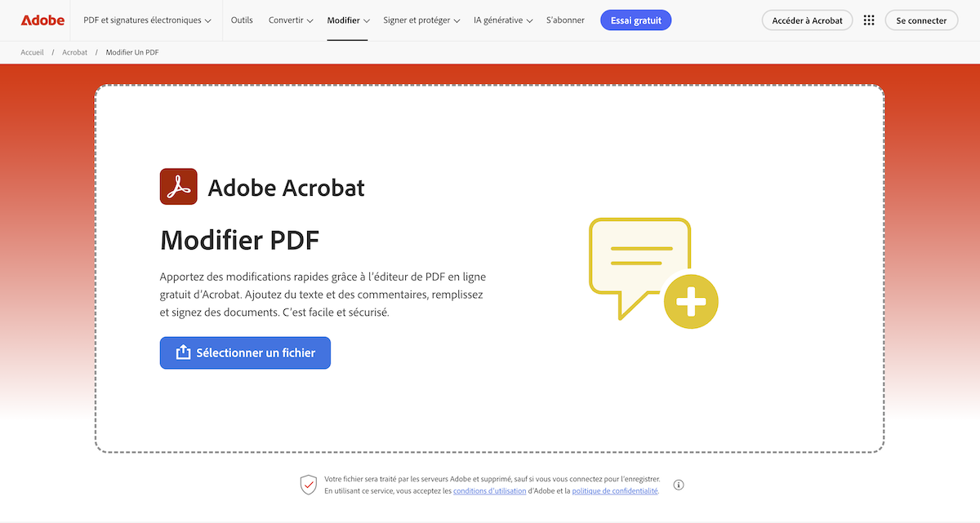Image resolution: width=980 pixels, height=523 pixels.
Task: Click the info icon beside privacy notice
Action: pos(679,485)
